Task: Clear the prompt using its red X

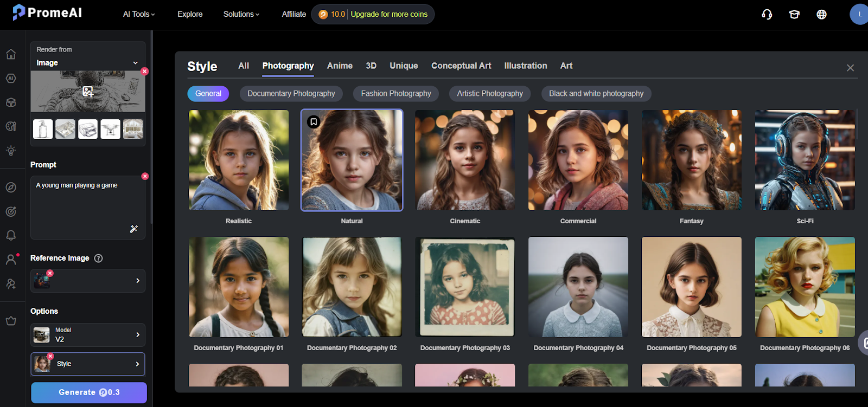Action: point(145,176)
